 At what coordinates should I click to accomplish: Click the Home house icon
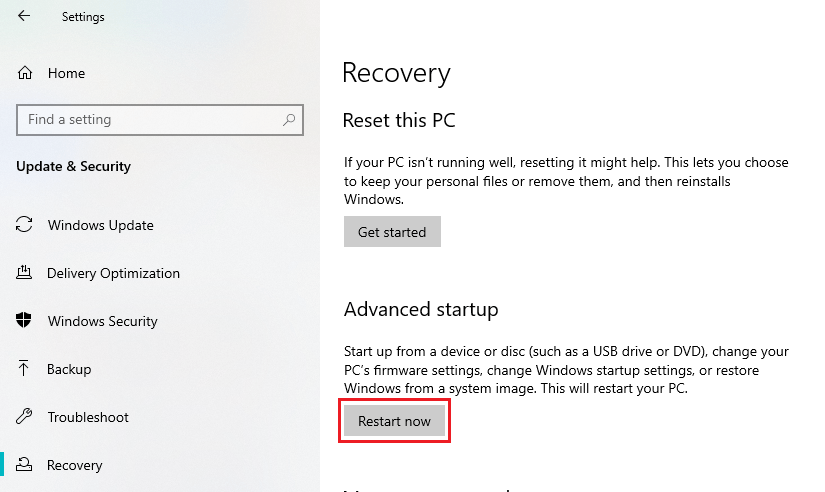[25, 73]
